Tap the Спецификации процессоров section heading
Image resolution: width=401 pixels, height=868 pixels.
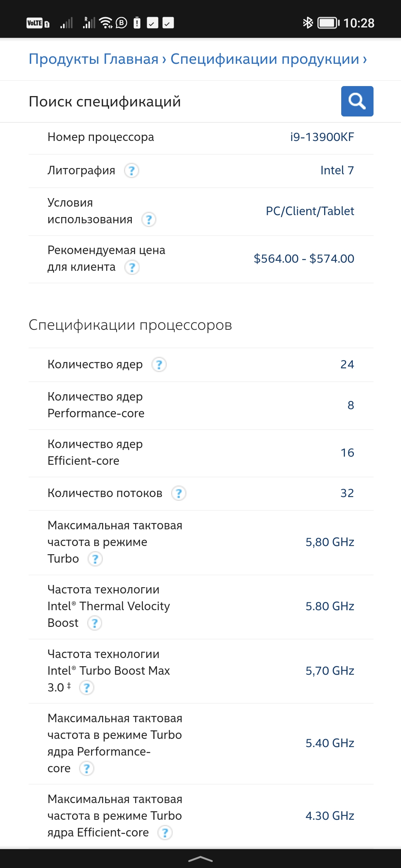click(130, 325)
